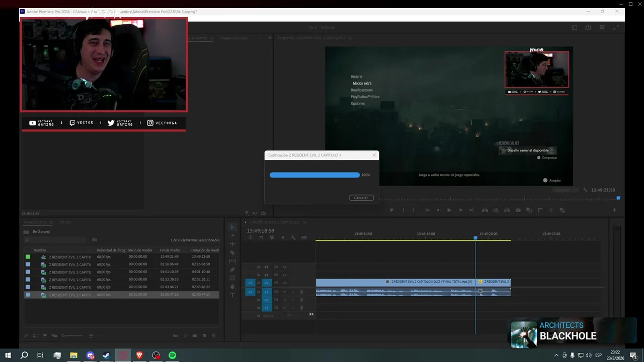Click Program monitor playhead marker
This screenshot has height=362, width=644.
click(x=618, y=198)
